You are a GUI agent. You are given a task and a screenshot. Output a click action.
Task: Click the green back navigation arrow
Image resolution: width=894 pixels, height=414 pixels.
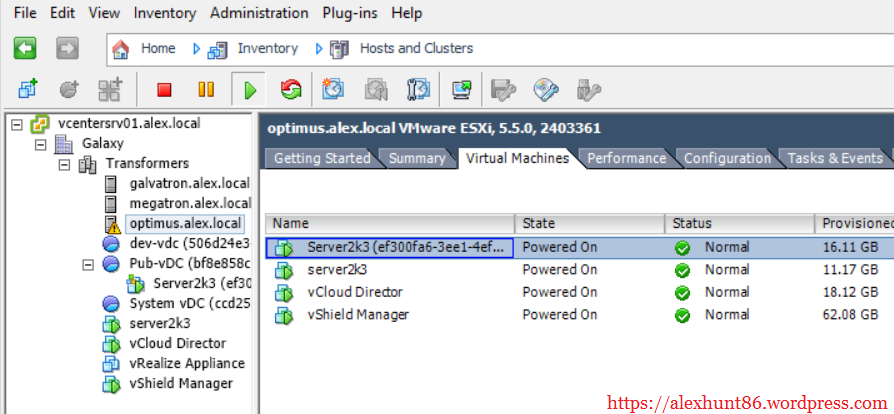click(x=25, y=48)
